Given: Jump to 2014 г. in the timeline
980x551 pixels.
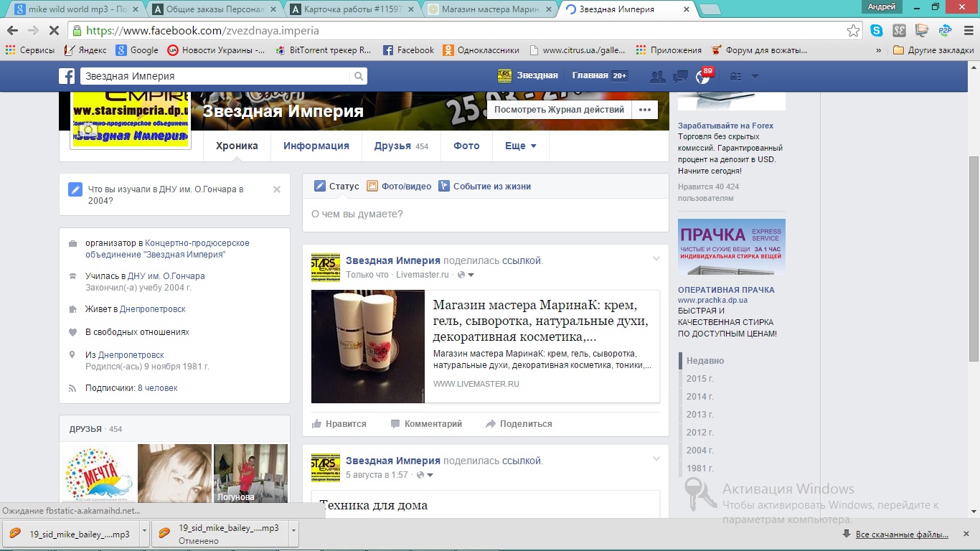Looking at the screenshot, I should [700, 397].
